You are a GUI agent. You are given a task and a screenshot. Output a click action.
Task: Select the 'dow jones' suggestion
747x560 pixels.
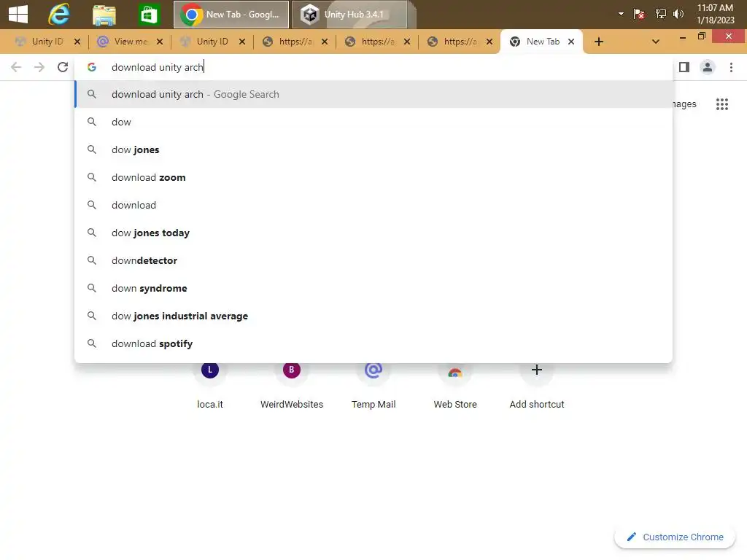pyautogui.click(x=373, y=149)
